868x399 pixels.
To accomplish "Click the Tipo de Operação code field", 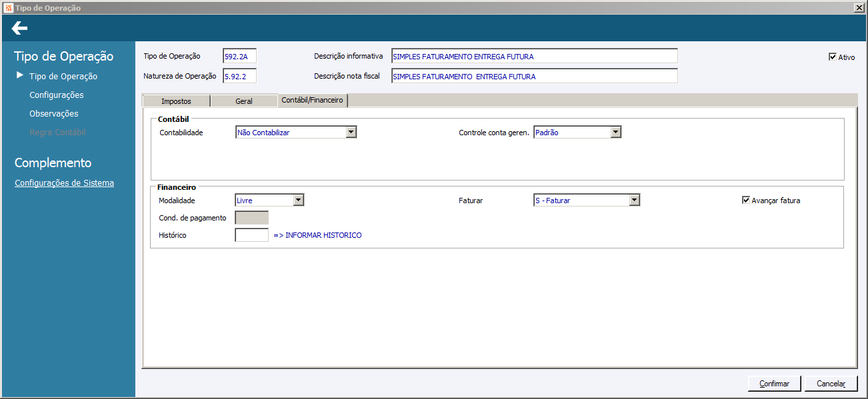I will 239,56.
